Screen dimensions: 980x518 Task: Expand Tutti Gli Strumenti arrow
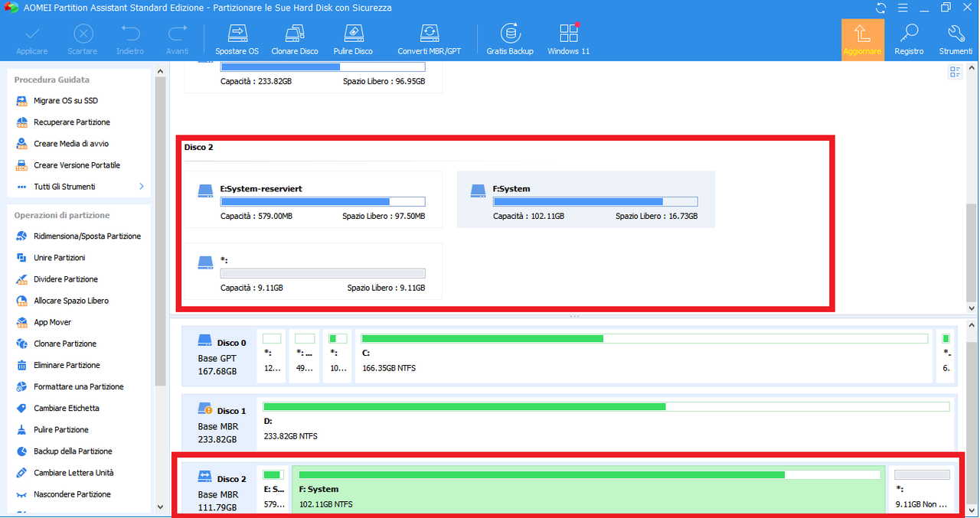(x=142, y=186)
